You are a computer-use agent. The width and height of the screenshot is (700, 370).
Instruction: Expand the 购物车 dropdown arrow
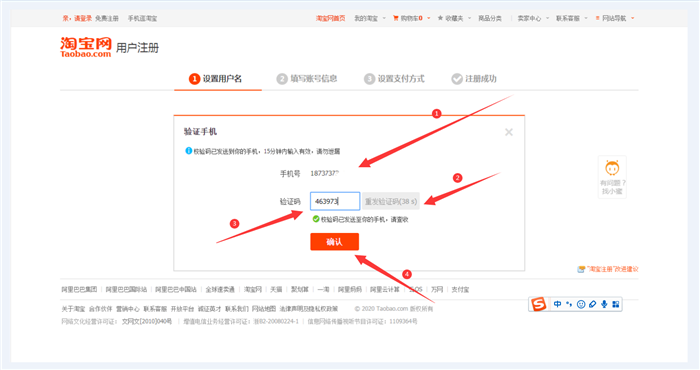(429, 18)
